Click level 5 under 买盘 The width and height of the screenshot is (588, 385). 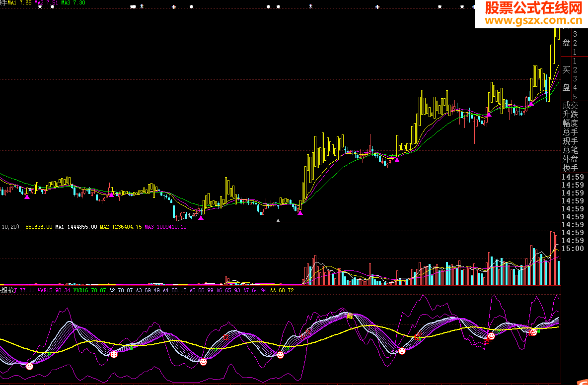575,97
